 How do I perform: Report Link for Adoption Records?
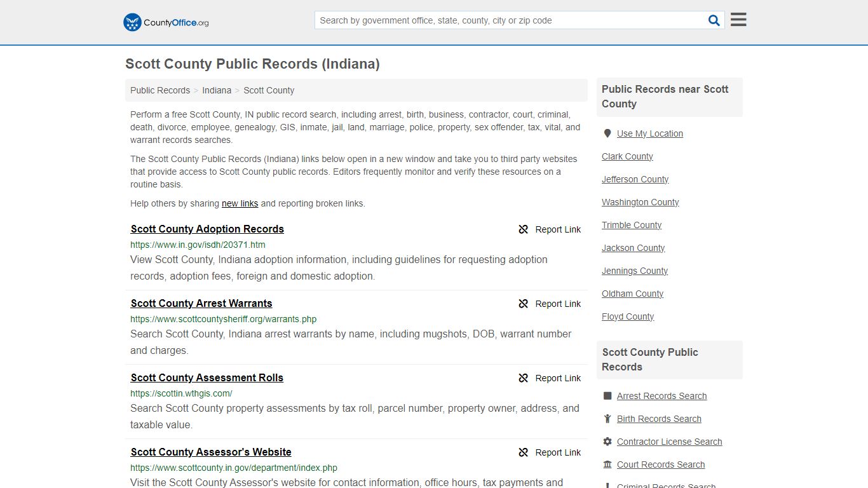tap(558, 229)
